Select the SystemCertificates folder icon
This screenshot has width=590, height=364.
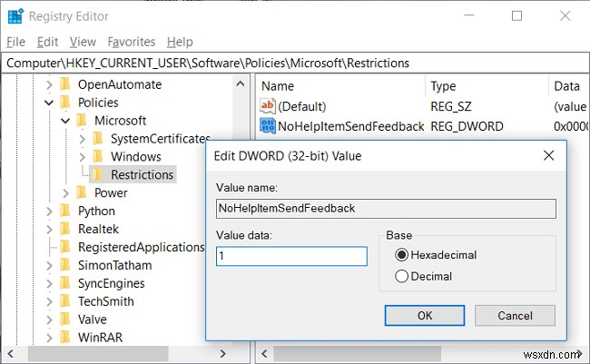[x=98, y=139]
